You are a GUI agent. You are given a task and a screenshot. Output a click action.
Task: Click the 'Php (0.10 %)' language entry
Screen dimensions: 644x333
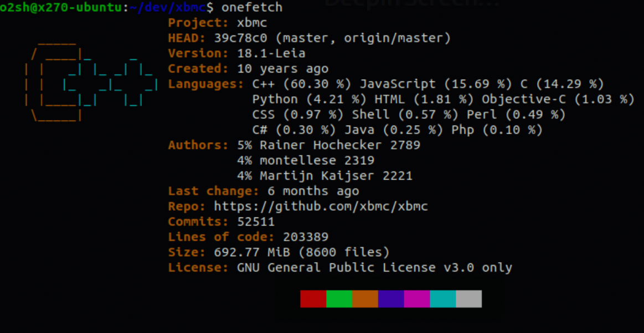497,131
